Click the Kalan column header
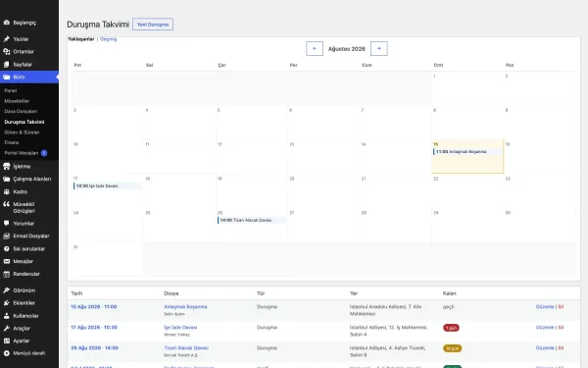The image size is (588, 368). tap(449, 293)
